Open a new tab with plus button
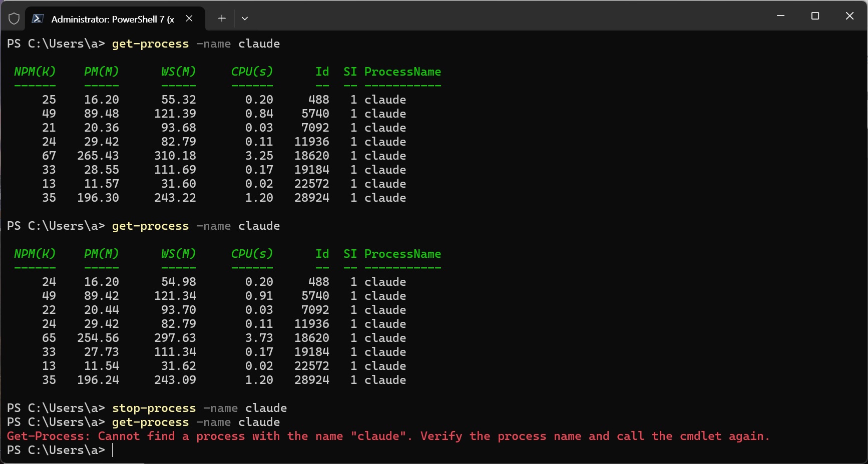 (222, 19)
